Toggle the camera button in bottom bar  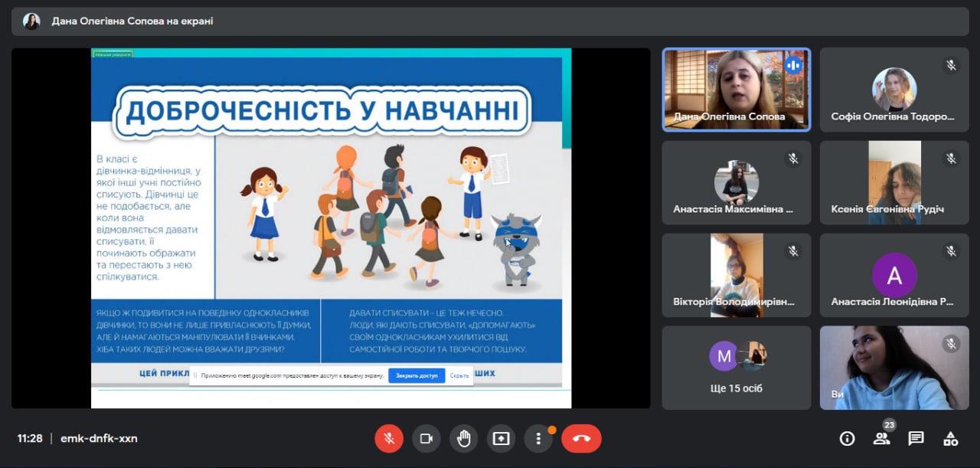click(x=426, y=438)
